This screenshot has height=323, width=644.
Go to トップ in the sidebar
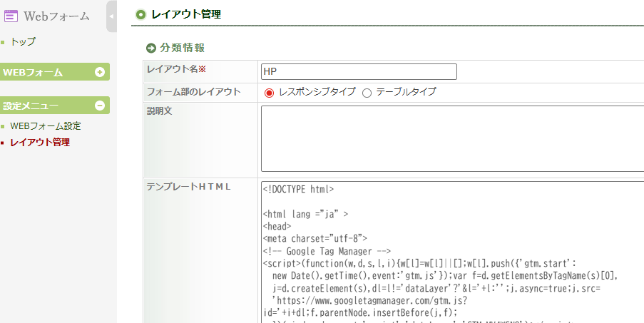point(23,42)
